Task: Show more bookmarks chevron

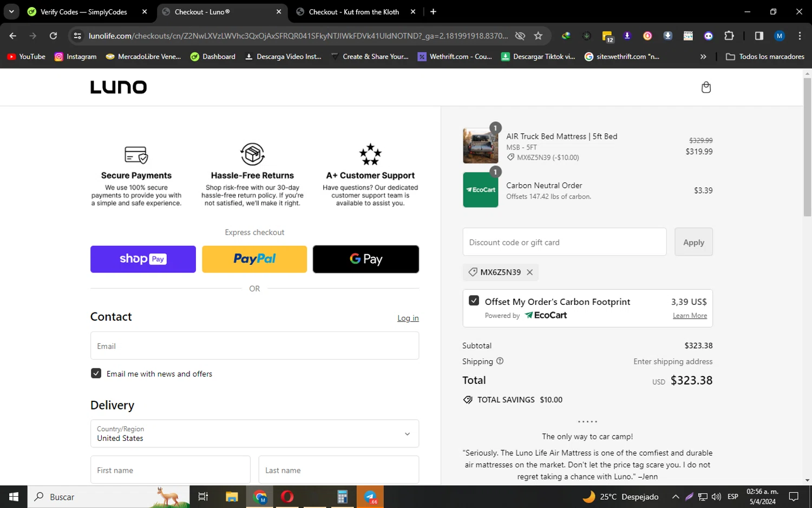Action: [703, 56]
